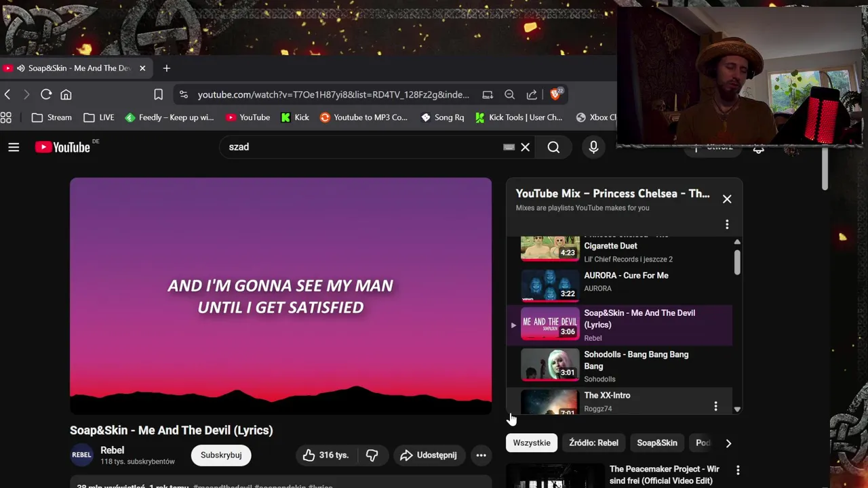Open the Feedly bookmark
The height and width of the screenshot is (488, 868).
pos(170,117)
